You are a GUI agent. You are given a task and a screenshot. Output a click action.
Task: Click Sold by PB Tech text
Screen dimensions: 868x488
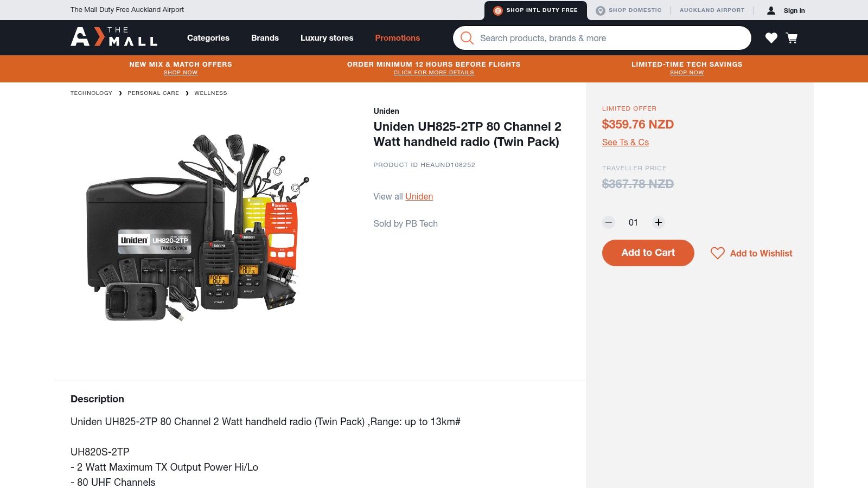(405, 223)
